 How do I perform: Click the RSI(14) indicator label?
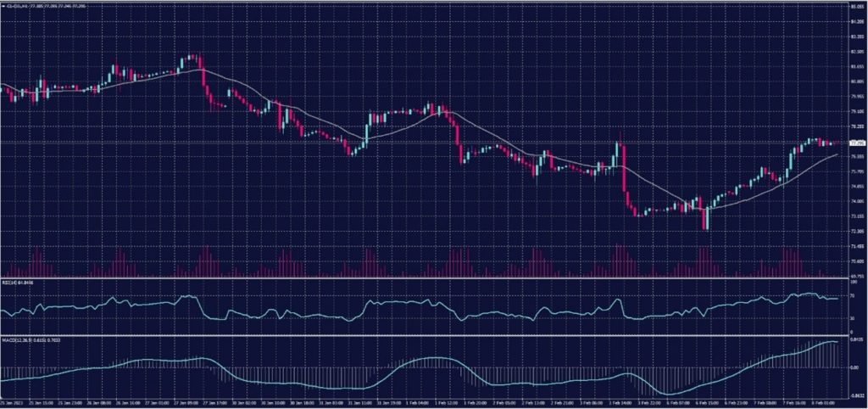[19, 283]
